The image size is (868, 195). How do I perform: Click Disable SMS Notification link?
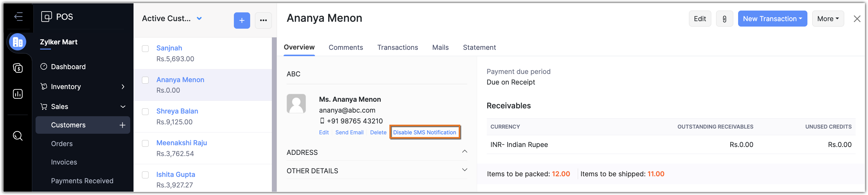click(x=424, y=133)
